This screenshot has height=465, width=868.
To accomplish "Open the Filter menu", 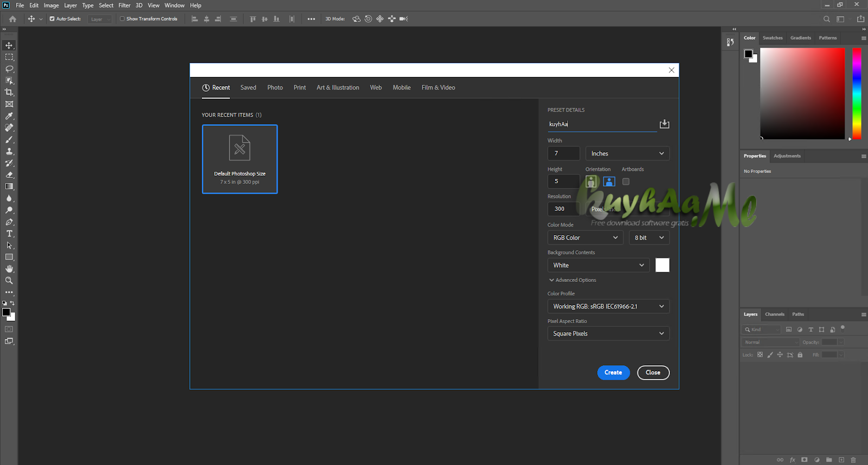I will coord(124,5).
